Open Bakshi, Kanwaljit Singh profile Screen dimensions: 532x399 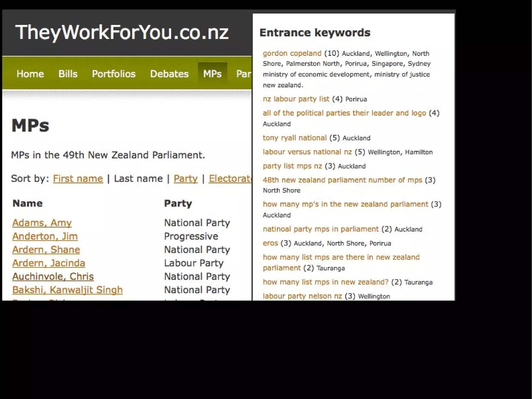pos(67,290)
